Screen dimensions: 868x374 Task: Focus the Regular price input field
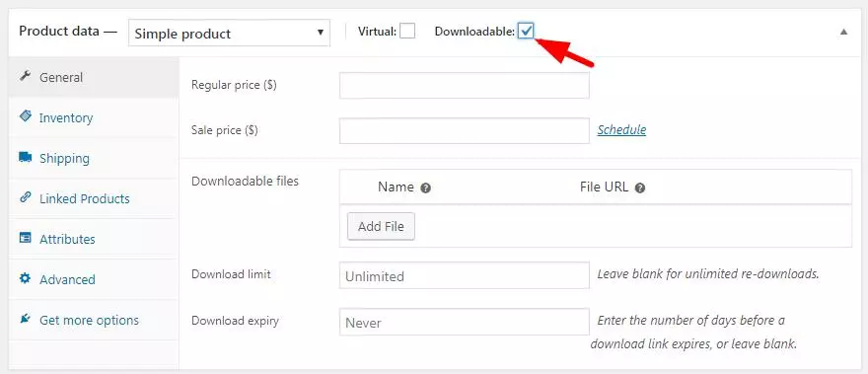[x=464, y=85]
